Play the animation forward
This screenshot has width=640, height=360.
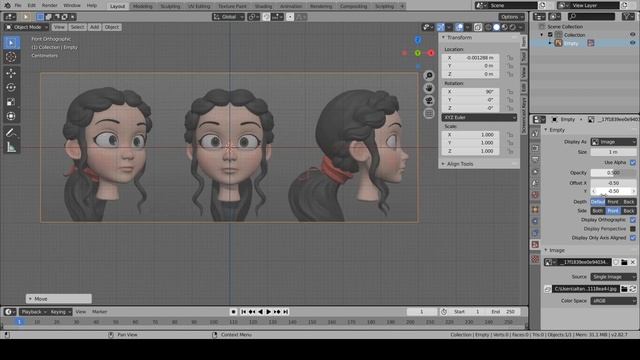269,312
